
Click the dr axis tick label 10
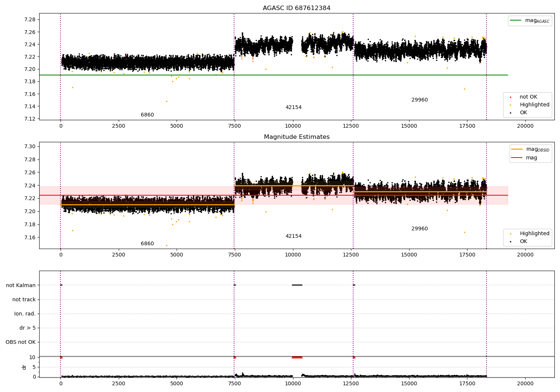tap(32, 358)
